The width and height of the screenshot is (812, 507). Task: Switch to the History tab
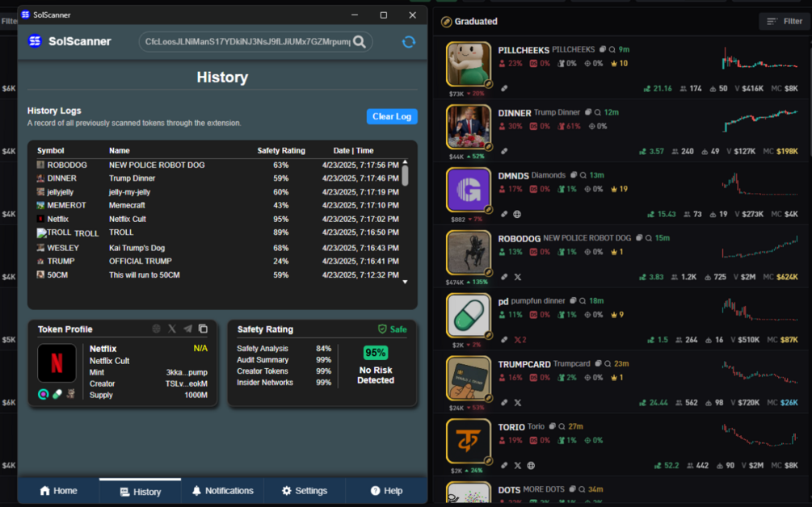(x=141, y=491)
